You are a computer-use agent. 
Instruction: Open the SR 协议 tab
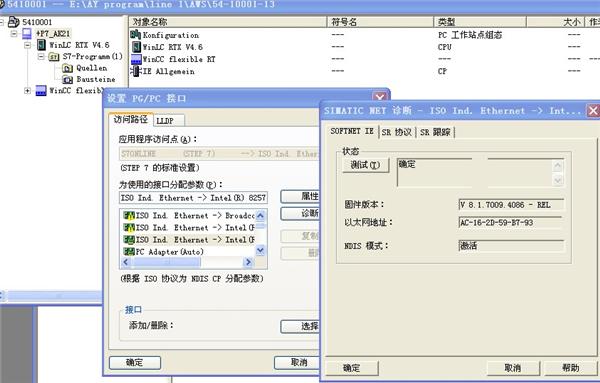(x=396, y=132)
